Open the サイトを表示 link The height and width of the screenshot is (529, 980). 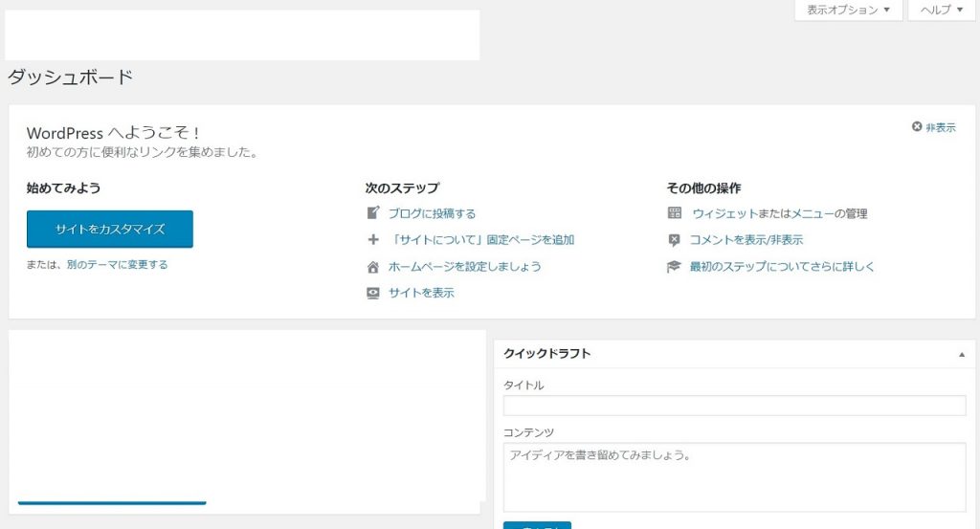421,293
